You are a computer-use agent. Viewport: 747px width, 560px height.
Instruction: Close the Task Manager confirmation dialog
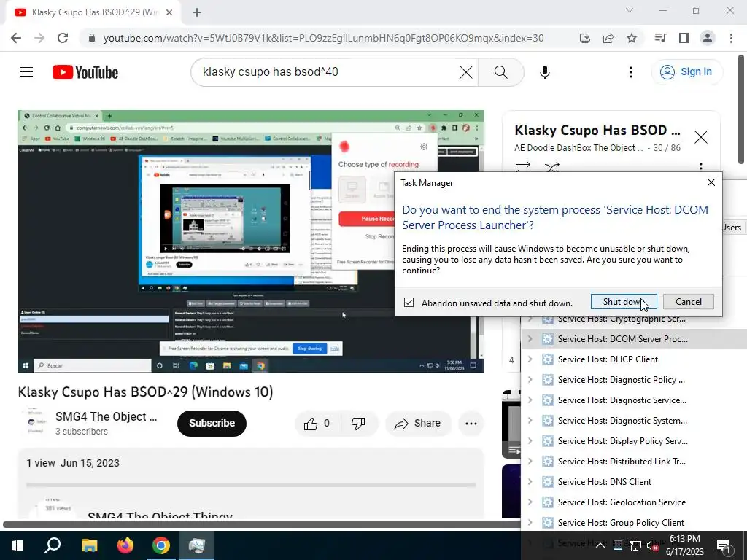[x=711, y=182]
